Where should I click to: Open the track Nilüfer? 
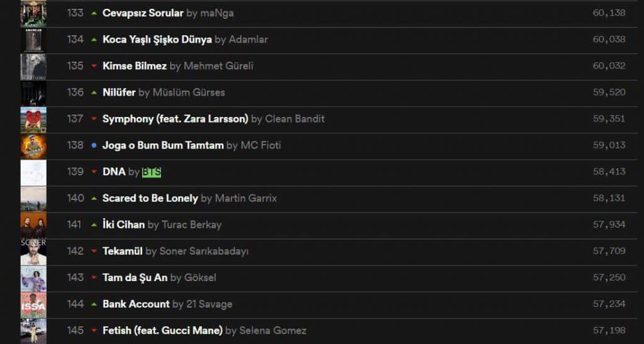(x=119, y=92)
